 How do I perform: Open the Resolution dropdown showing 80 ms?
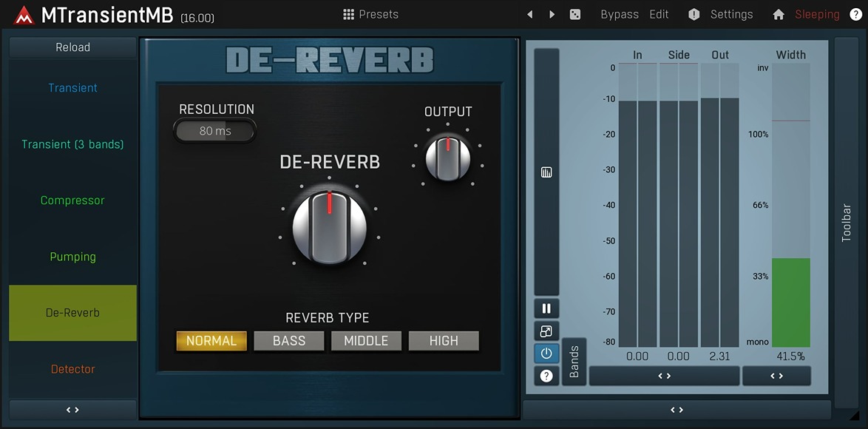point(214,130)
